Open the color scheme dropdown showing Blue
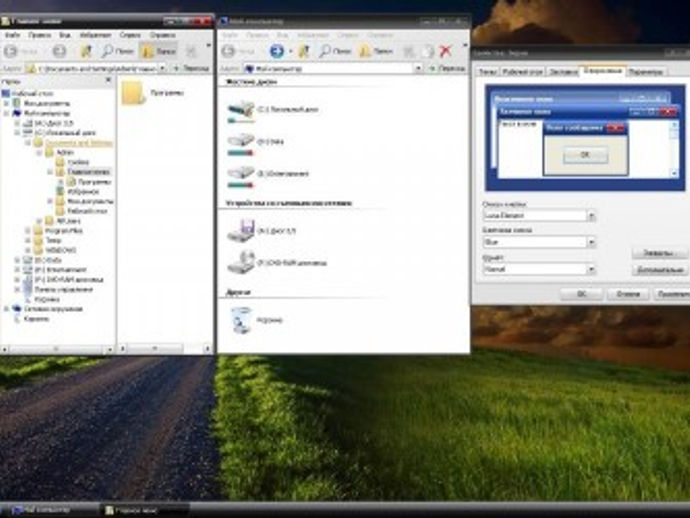690x518 pixels. click(591, 242)
